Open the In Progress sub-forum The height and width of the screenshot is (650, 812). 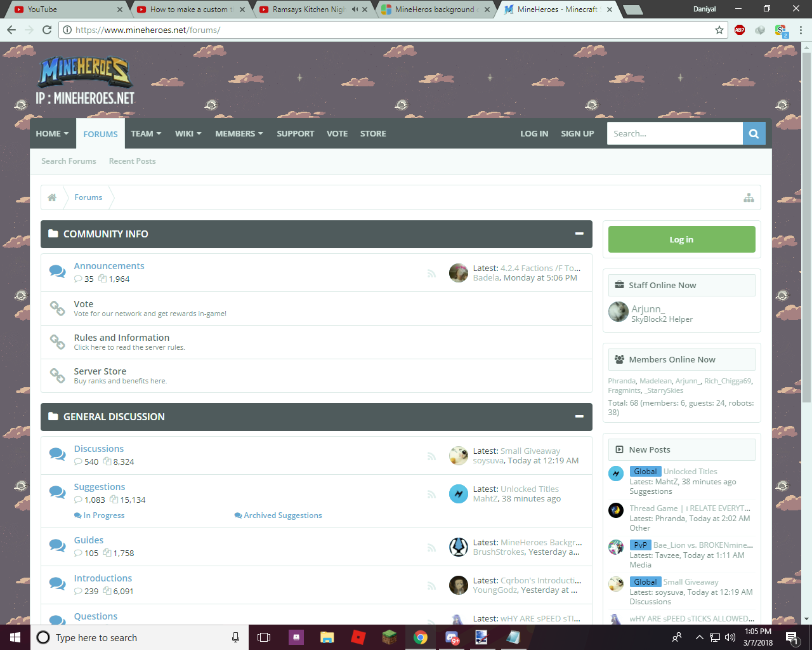coord(104,515)
